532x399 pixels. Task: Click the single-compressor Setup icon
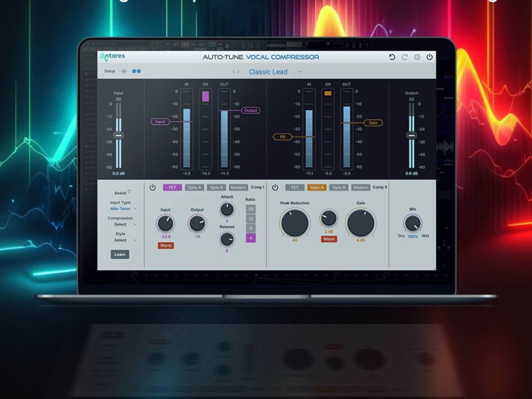[x=123, y=71]
